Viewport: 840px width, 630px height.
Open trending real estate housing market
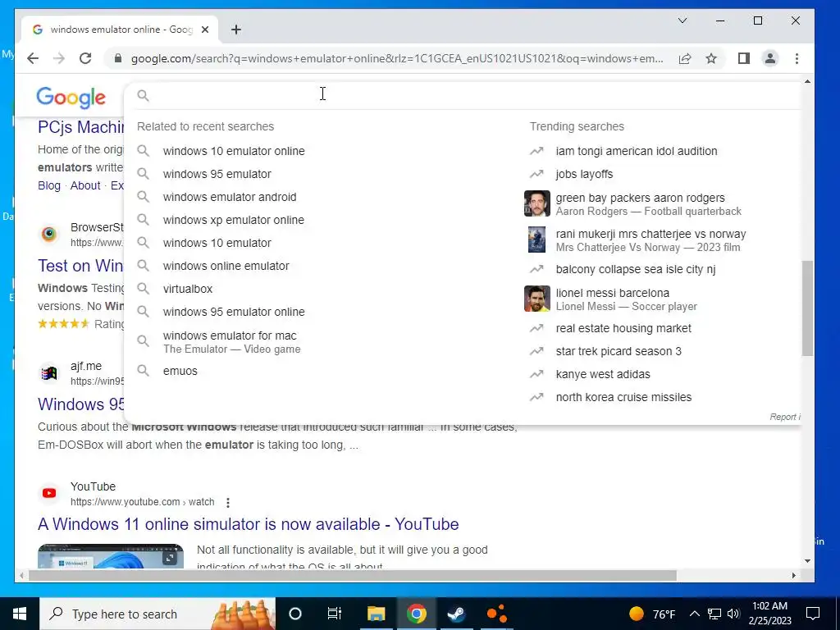click(x=623, y=328)
